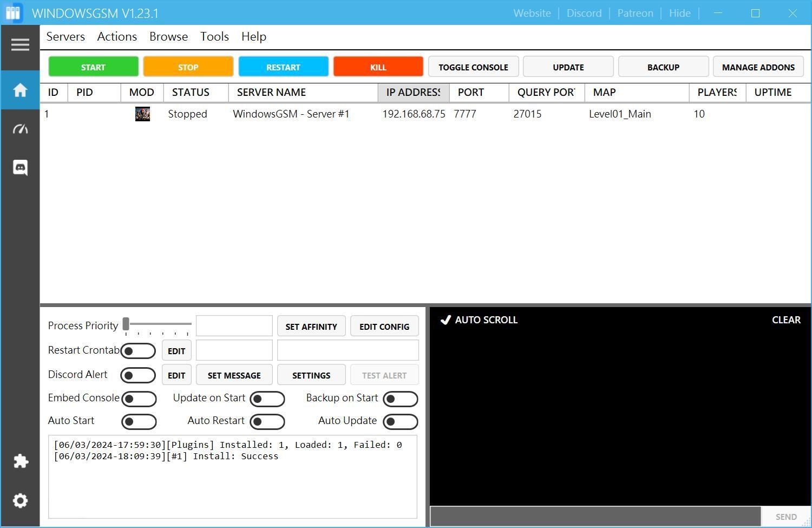Open the Actions menu

point(117,37)
